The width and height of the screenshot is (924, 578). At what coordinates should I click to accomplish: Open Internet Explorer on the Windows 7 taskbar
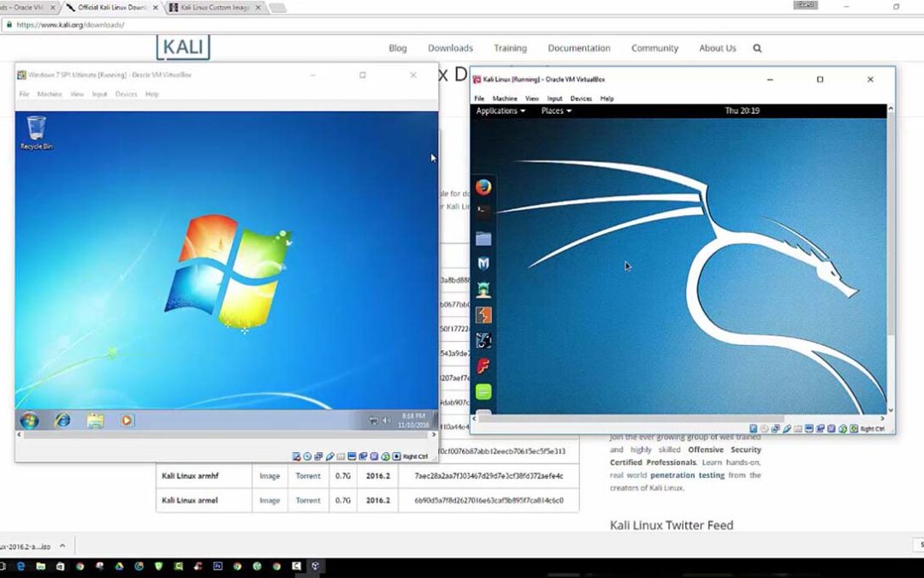pyautogui.click(x=62, y=420)
